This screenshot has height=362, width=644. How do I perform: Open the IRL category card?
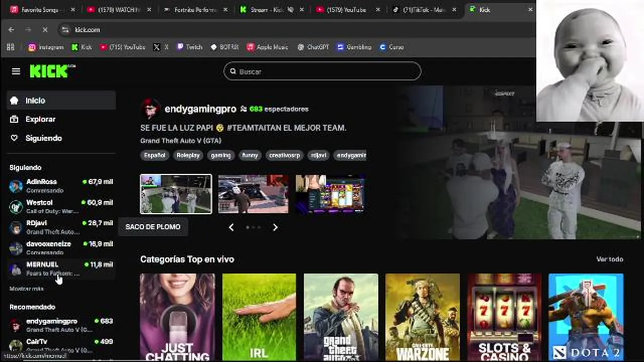(259, 317)
